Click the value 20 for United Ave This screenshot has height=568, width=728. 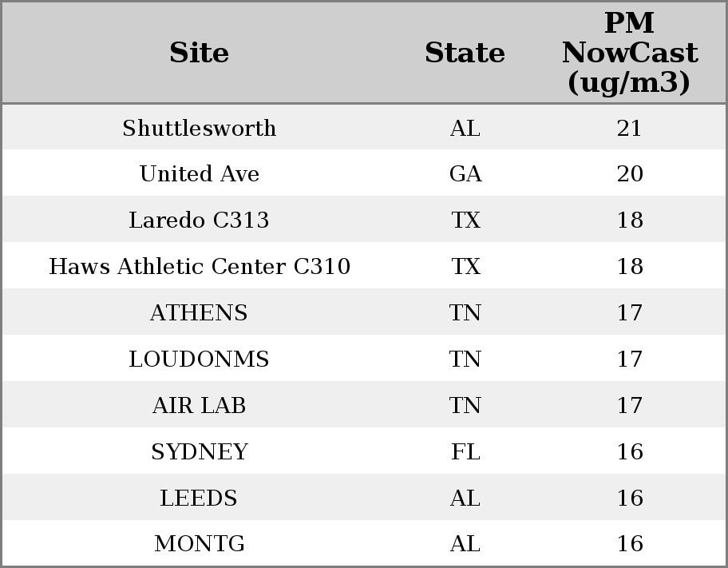click(x=630, y=173)
